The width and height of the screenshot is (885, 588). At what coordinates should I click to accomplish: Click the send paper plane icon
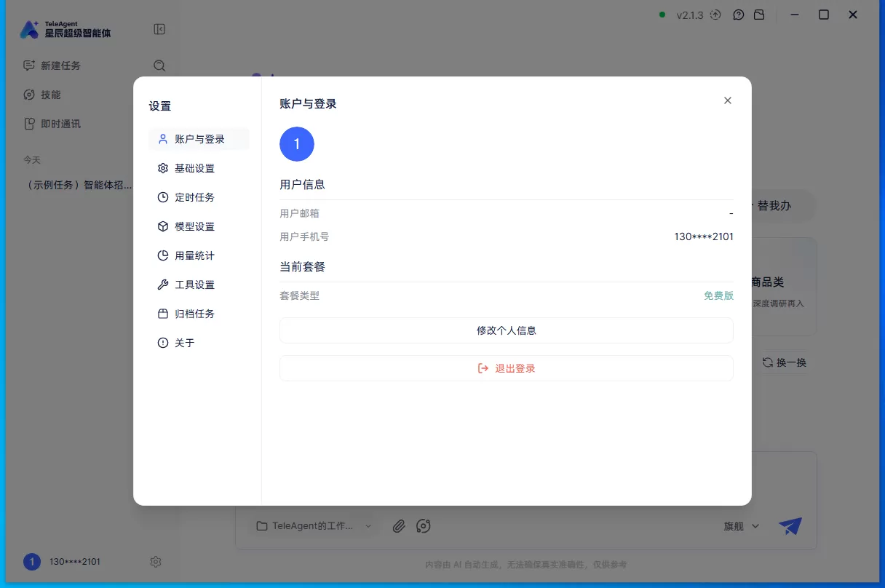click(790, 525)
